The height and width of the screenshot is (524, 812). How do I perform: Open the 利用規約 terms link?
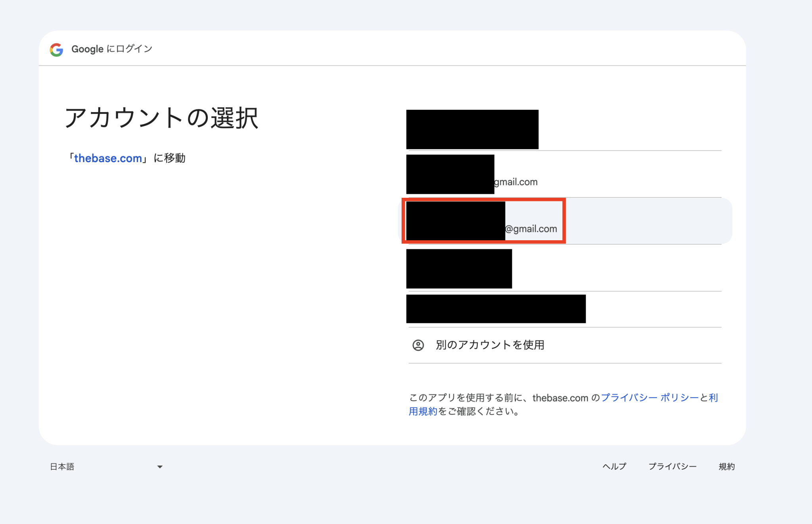(x=423, y=411)
